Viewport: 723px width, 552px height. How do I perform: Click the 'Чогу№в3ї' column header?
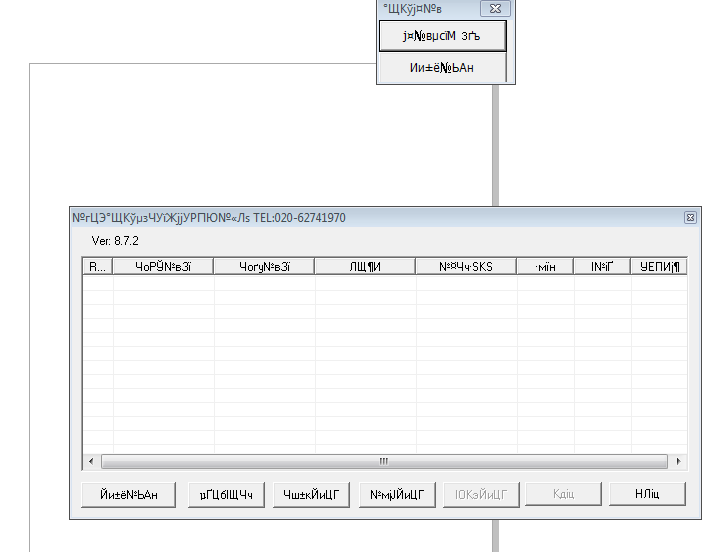pyautogui.click(x=264, y=266)
